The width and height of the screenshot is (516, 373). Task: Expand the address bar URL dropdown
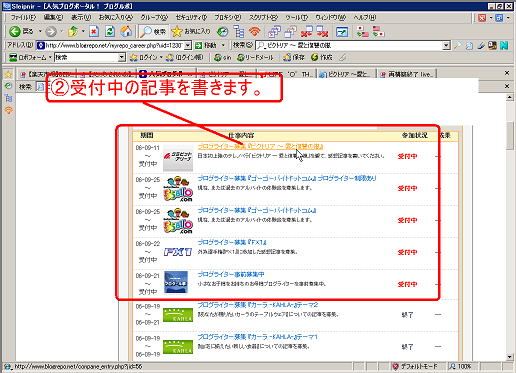(188, 45)
